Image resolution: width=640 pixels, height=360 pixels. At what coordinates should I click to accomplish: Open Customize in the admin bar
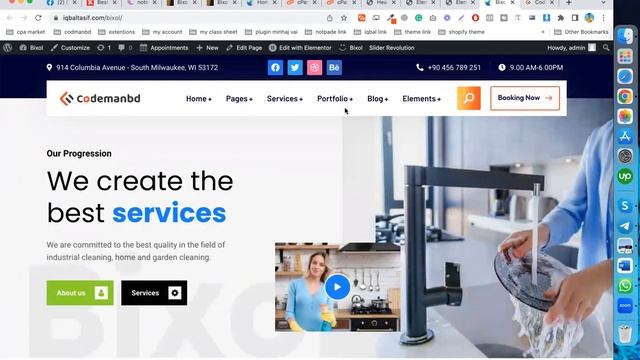pyautogui.click(x=70, y=48)
